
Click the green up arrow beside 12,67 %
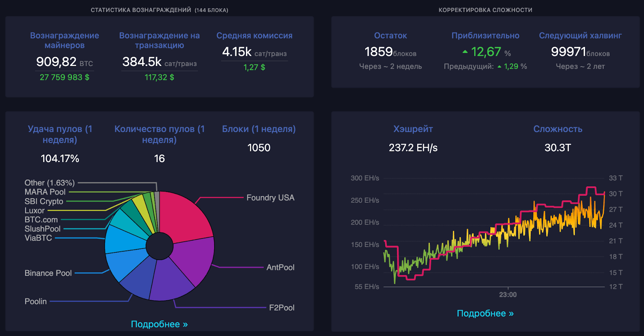point(465,52)
